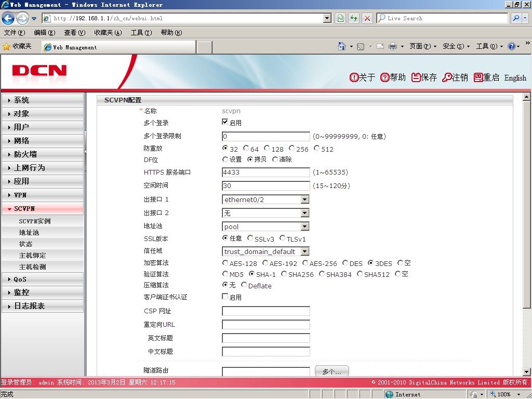This screenshot has width=532, height=399.
Task: Click the browser Back arrow button
Action: pyautogui.click(x=8, y=18)
